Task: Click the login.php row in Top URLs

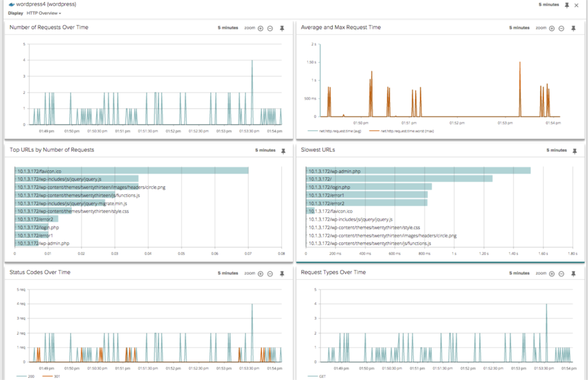Action: (x=38, y=228)
